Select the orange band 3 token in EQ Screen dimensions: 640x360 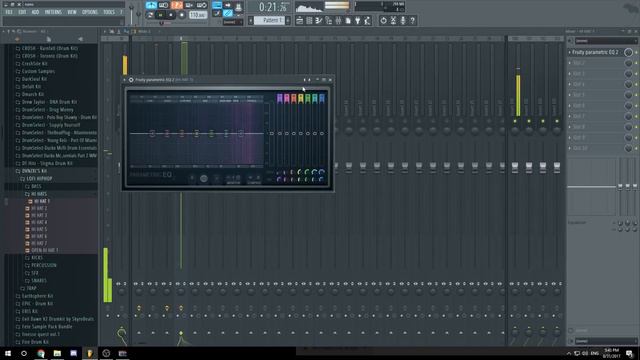(x=293, y=98)
